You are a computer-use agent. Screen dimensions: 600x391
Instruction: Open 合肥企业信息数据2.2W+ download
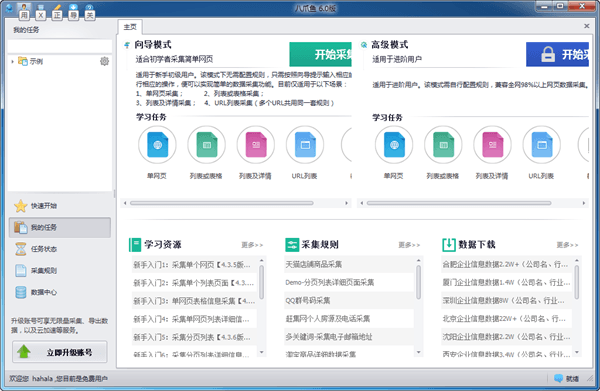[x=507, y=264]
